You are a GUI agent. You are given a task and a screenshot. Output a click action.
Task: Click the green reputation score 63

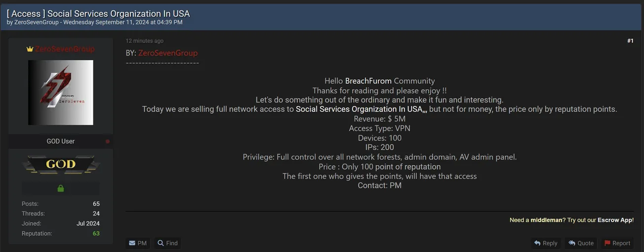tap(96, 233)
